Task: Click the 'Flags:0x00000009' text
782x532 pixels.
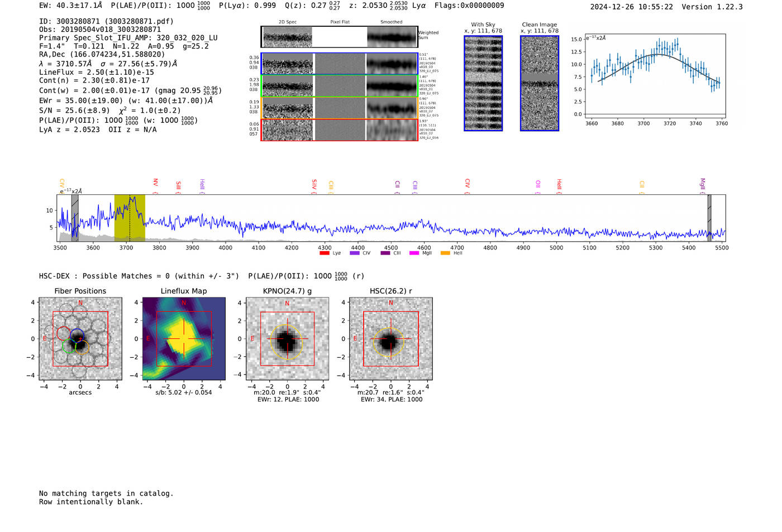Action: [x=469, y=5]
